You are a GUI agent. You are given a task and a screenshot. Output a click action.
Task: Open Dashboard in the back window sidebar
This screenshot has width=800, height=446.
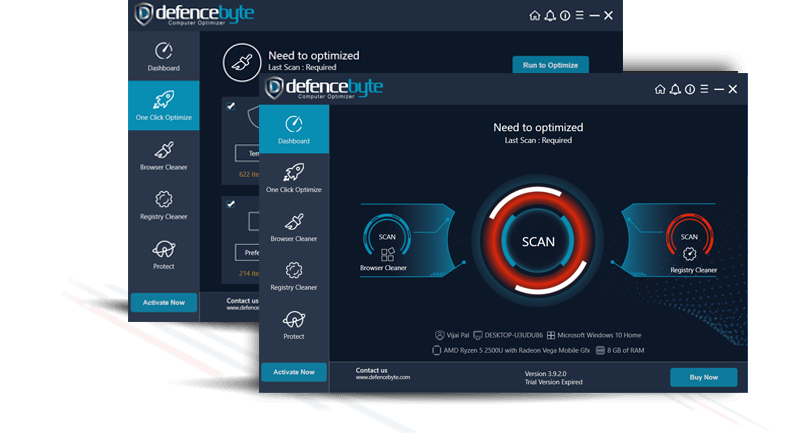(164, 56)
